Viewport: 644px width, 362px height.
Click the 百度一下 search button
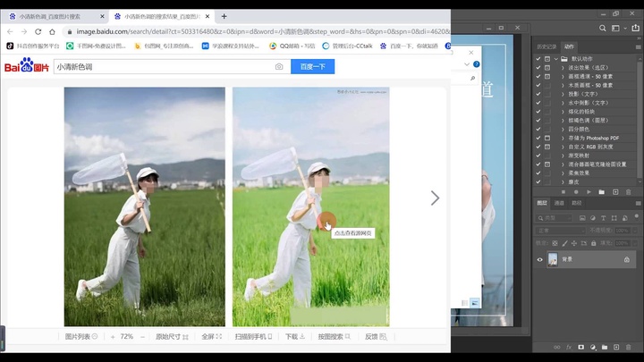[312, 66]
